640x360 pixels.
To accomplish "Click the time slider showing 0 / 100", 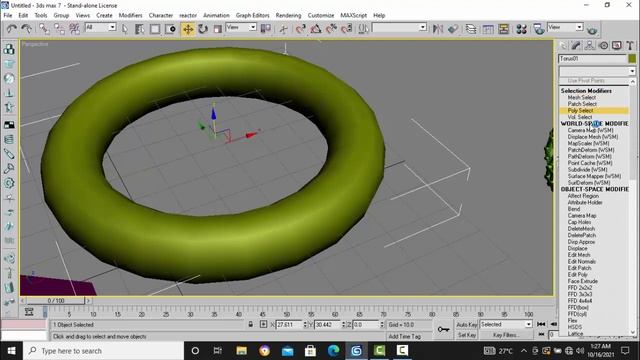I will [x=56, y=301].
